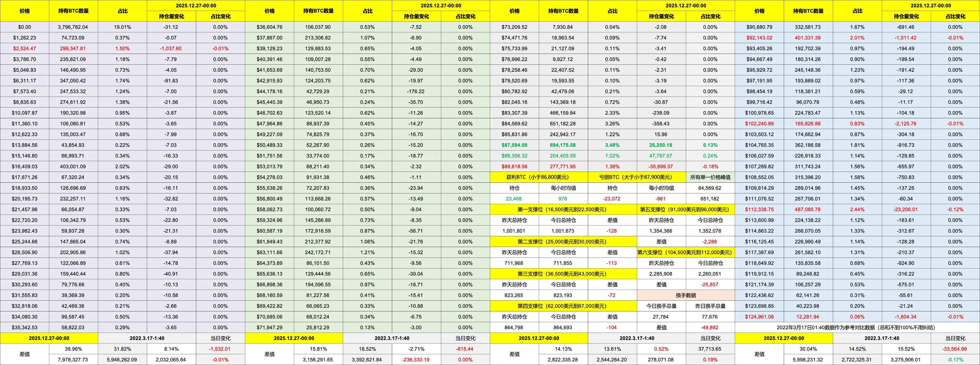The image size is (980, 365).
Task: Click the 获利BTC yellow header cell
Action: point(539,177)
